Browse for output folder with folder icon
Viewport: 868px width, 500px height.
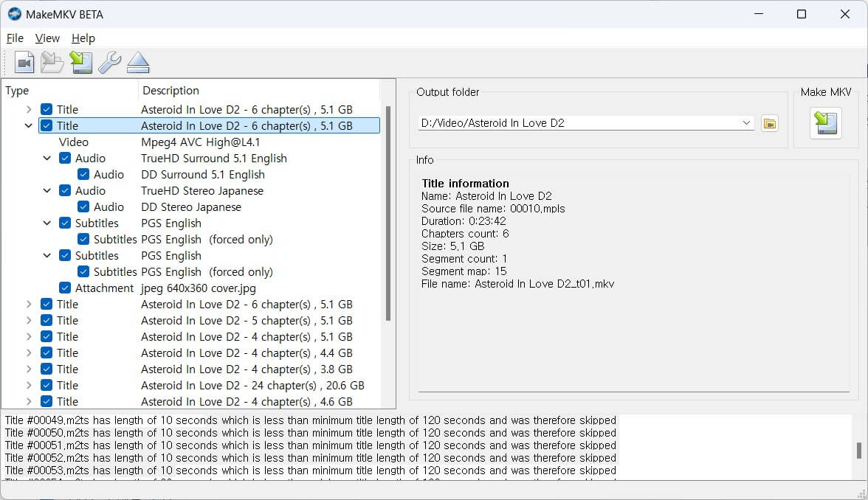pos(769,123)
